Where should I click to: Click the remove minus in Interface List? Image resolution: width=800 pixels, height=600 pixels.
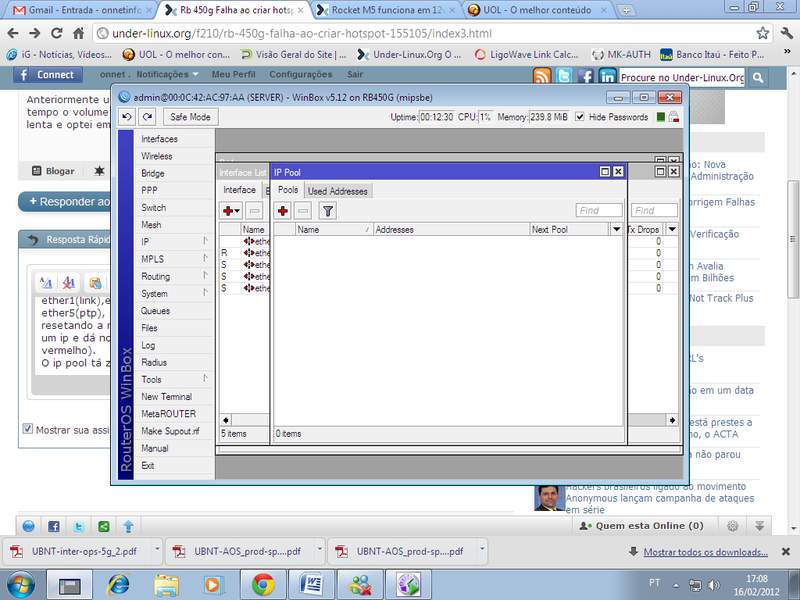click(x=254, y=210)
